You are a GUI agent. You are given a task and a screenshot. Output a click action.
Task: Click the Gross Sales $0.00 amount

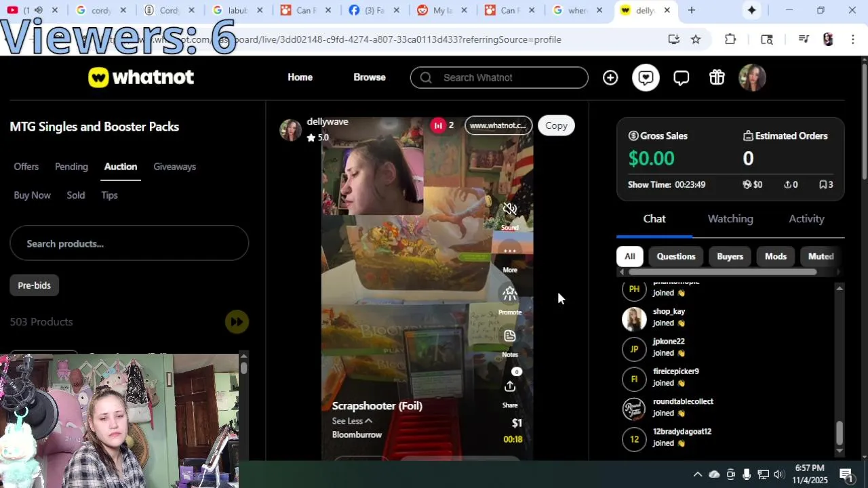[x=651, y=159]
